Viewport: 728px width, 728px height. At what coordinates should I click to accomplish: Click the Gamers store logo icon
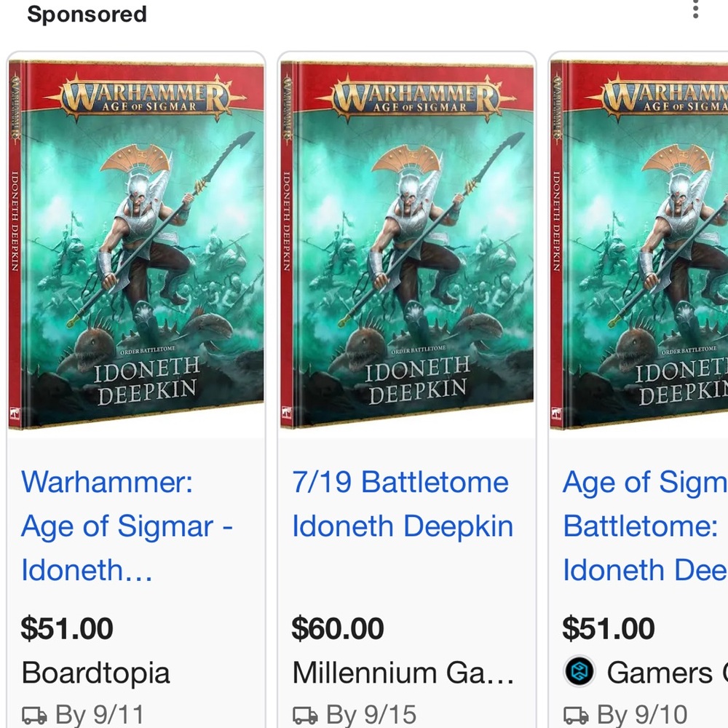[579, 672]
